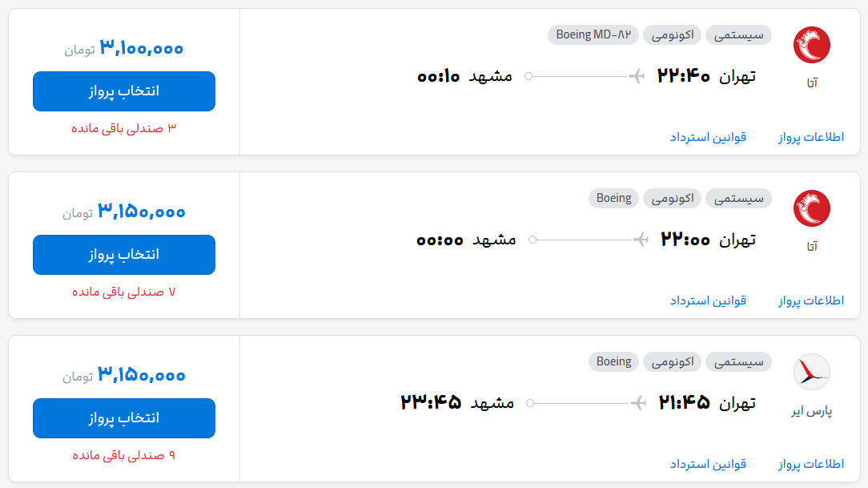
Task: Click the 3,100,000 toman price
Action: point(141,48)
